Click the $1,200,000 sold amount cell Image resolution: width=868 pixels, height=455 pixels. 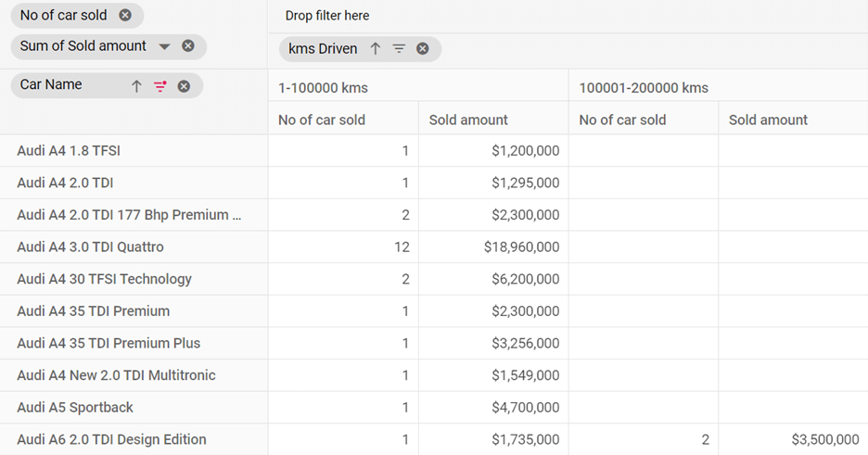tap(493, 150)
